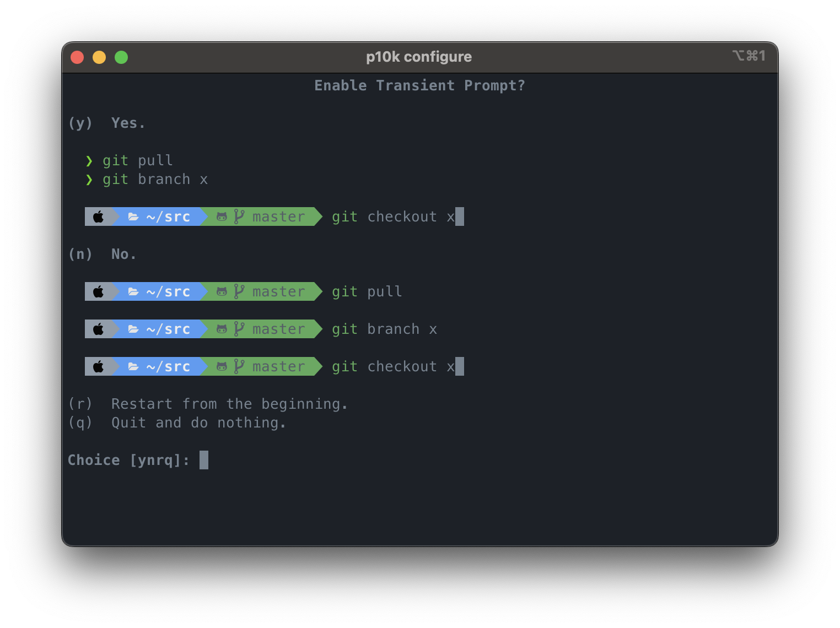Click 'master' in the last prompt under No

[279, 367]
